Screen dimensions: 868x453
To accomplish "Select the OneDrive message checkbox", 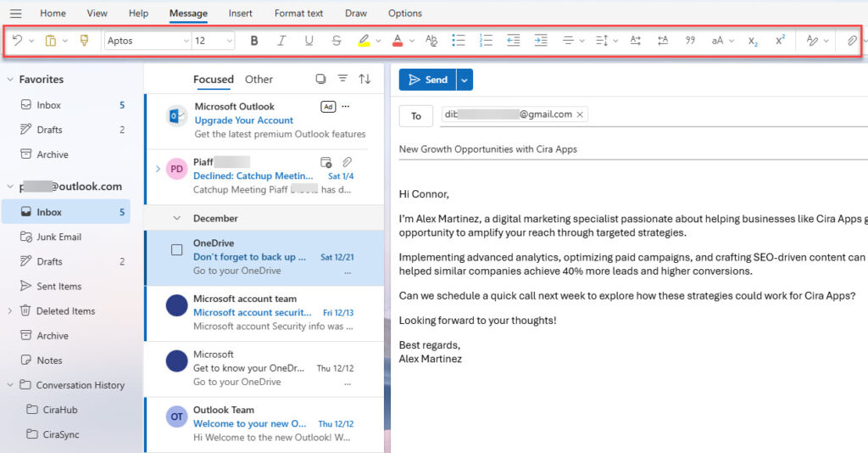I will coord(176,249).
